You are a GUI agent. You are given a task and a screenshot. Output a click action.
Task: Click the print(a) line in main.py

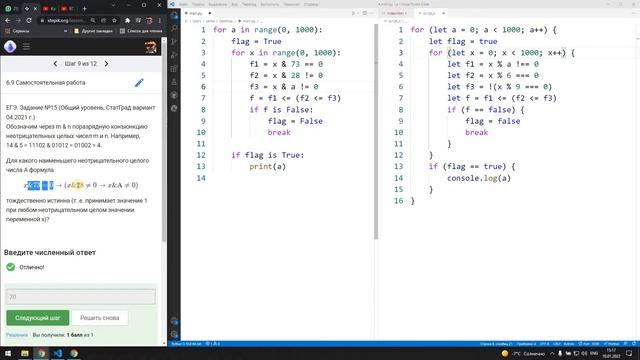(x=267, y=167)
